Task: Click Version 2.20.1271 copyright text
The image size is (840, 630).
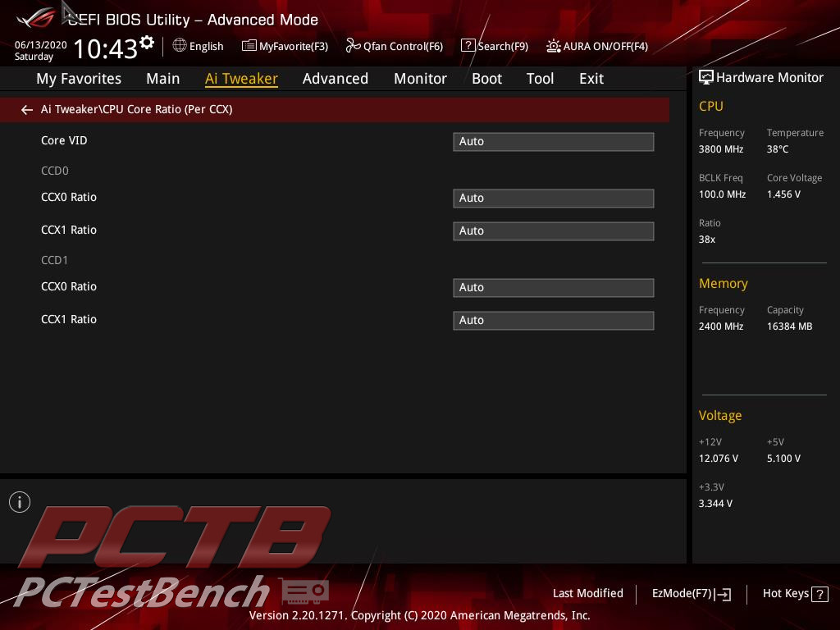Action: click(x=419, y=615)
